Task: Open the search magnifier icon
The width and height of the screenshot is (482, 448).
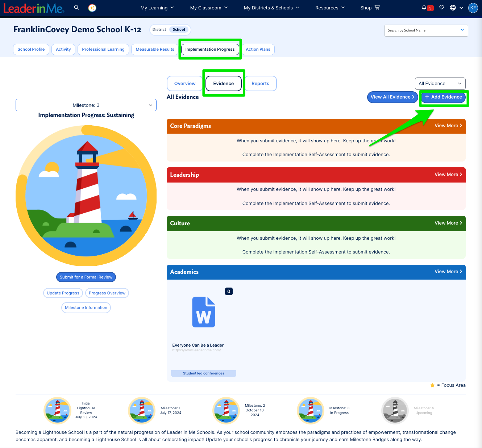Action: point(76,7)
